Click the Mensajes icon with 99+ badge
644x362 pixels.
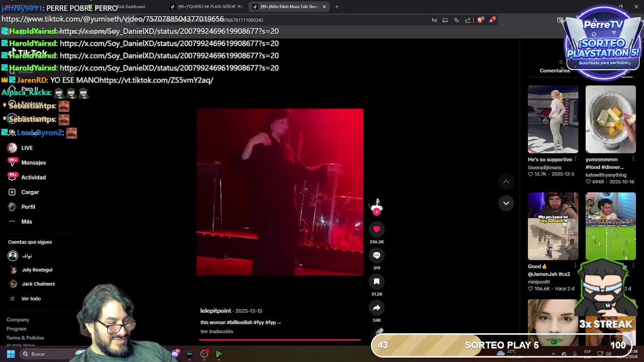coord(12,162)
